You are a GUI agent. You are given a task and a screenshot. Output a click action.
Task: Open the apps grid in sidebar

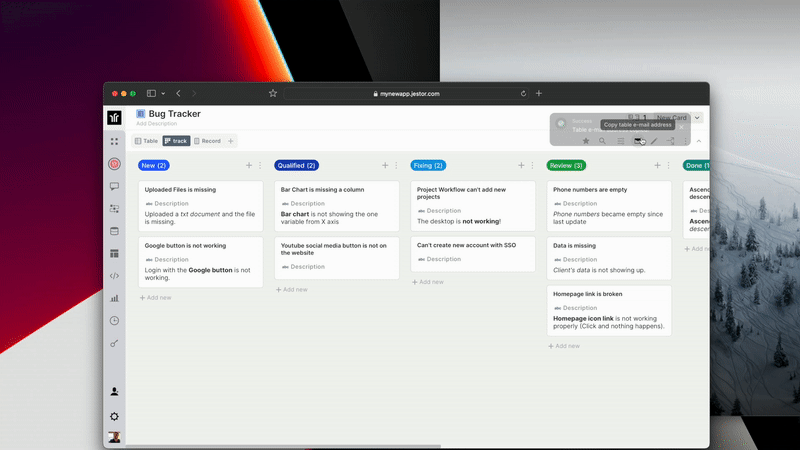coord(114,141)
